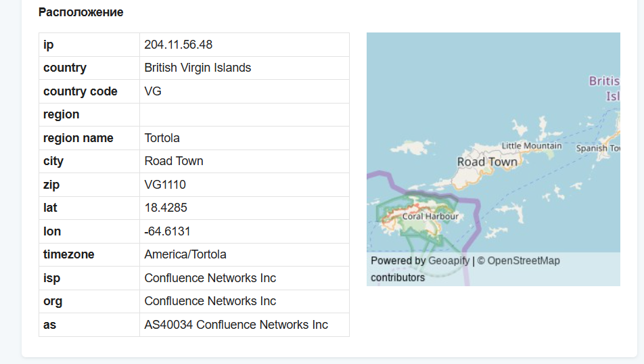Click the Road Town label on the map
This screenshot has width=644, height=364.
pyautogui.click(x=487, y=162)
